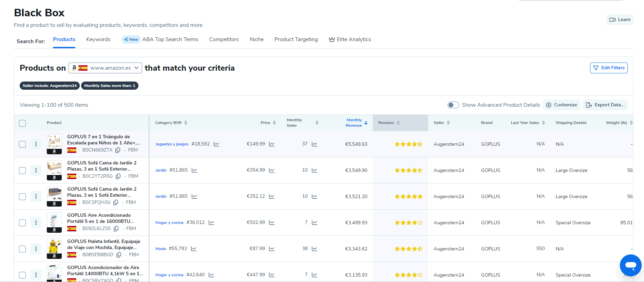This screenshot has width=644, height=282.
Task: Copy ASIN B0C2YT2R5G
Action: point(118,176)
